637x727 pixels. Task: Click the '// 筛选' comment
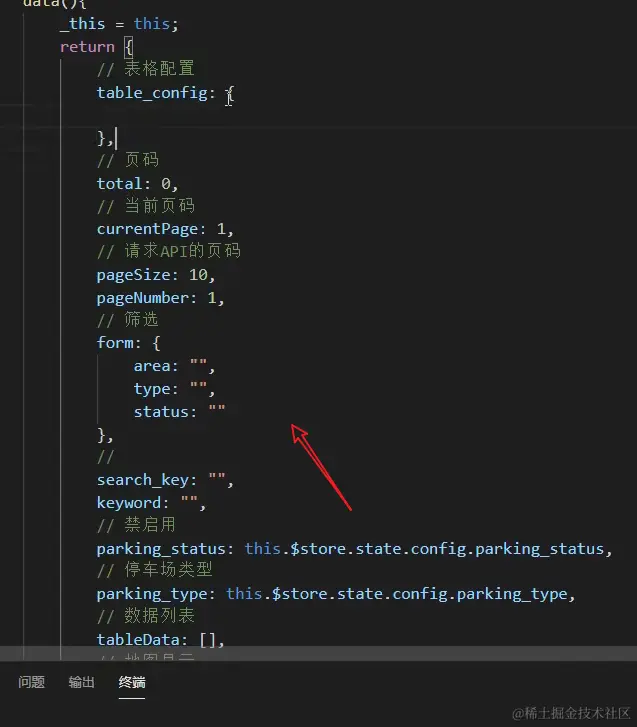pyautogui.click(x=128, y=319)
